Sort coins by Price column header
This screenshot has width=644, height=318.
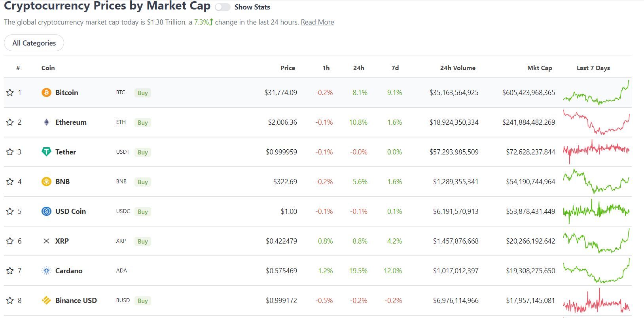pos(288,68)
